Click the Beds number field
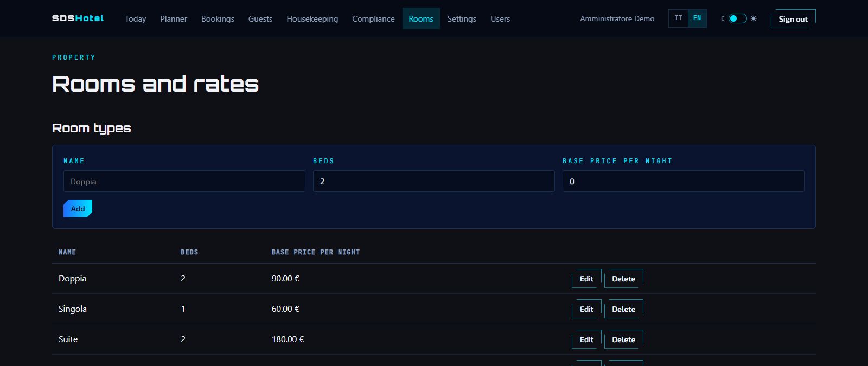 [x=434, y=181]
